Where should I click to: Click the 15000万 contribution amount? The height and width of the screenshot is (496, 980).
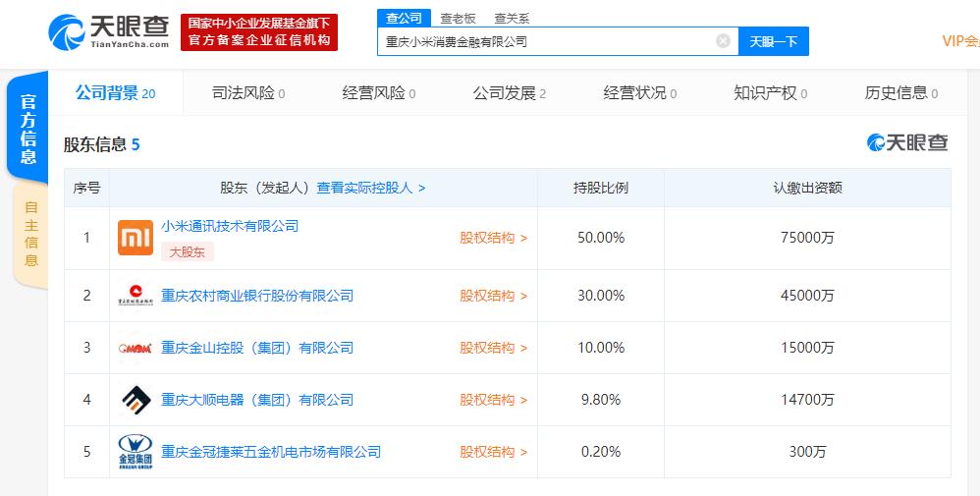click(x=807, y=347)
